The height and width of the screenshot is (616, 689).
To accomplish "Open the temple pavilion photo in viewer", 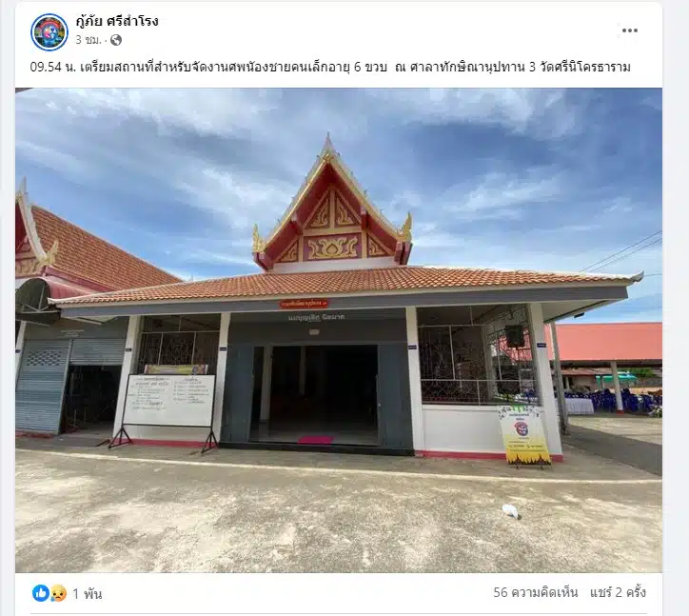I will coord(339,330).
